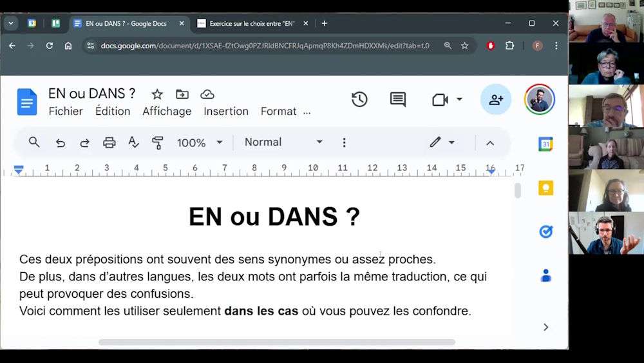This screenshot has height=363, width=644.
Task: Start a Meet video call
Action: 440,100
